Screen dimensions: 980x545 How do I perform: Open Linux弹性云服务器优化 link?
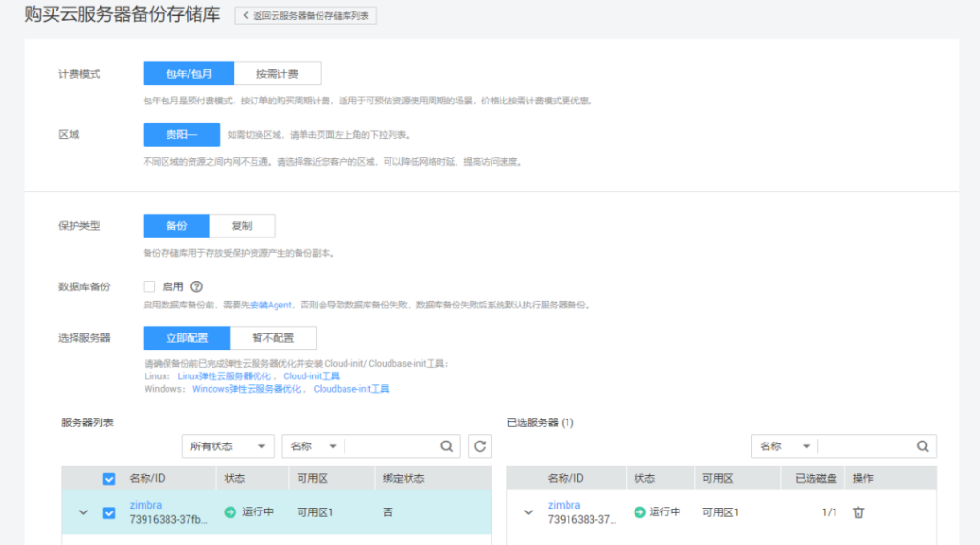[x=224, y=376]
